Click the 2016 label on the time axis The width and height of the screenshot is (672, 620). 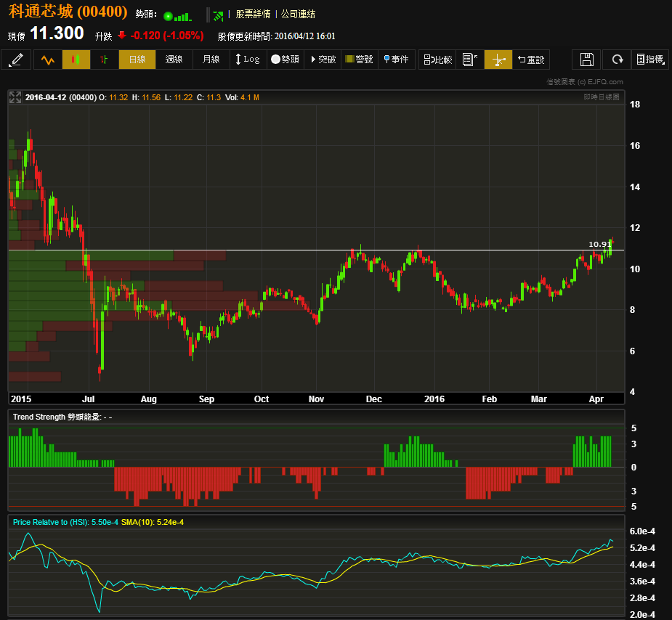(x=434, y=399)
